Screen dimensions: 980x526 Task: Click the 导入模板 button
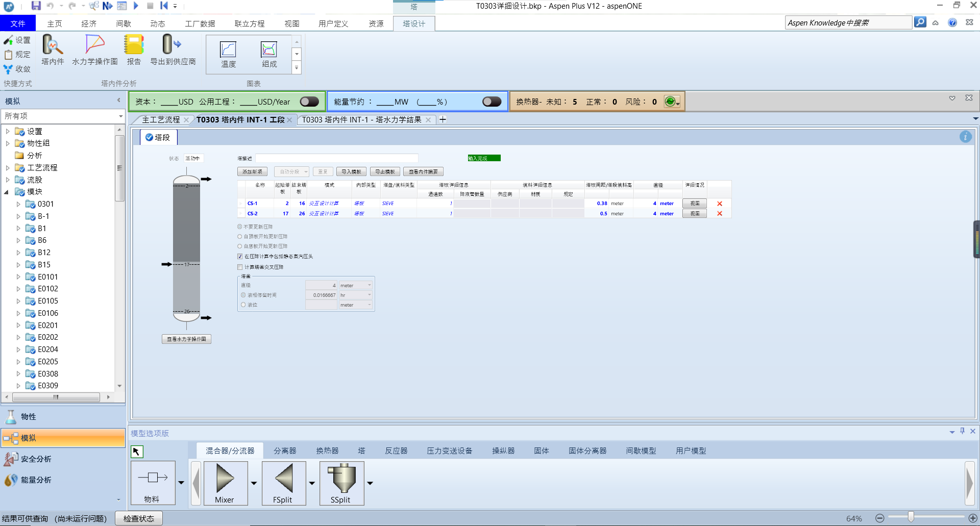click(351, 172)
